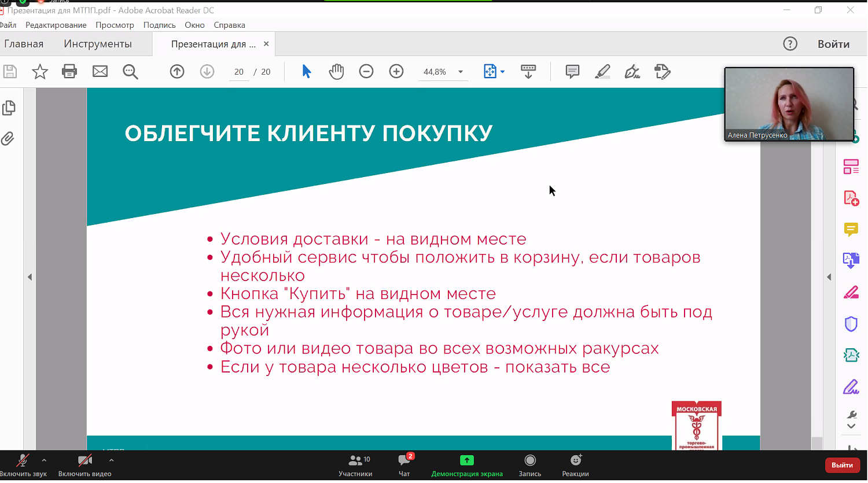This screenshot has width=868, height=483.
Task: Open the Файл menu
Action: 8,25
